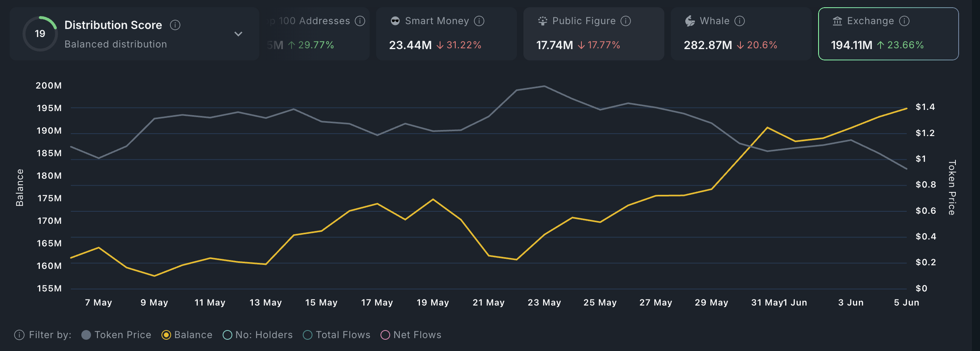Click info icon next to Top 100 Addresses
This screenshot has height=351, width=980.
tap(360, 21)
